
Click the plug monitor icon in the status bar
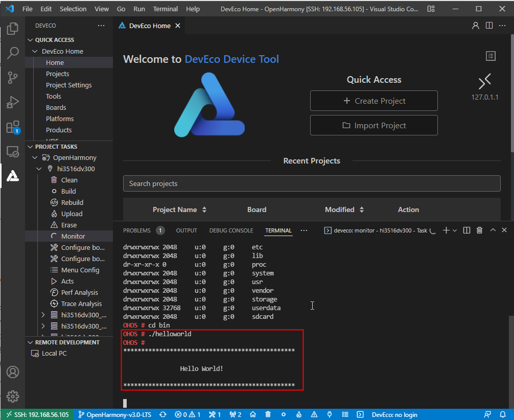(x=330, y=414)
